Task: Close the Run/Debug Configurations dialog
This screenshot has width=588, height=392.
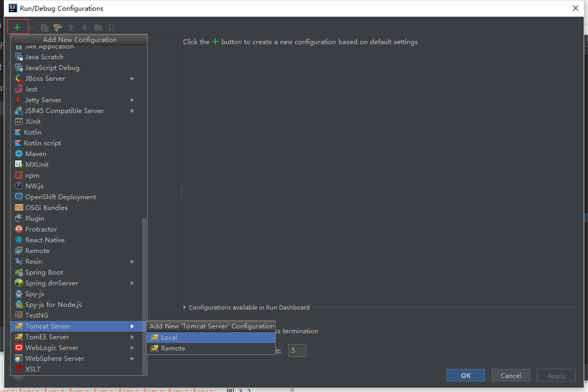Action: point(576,8)
